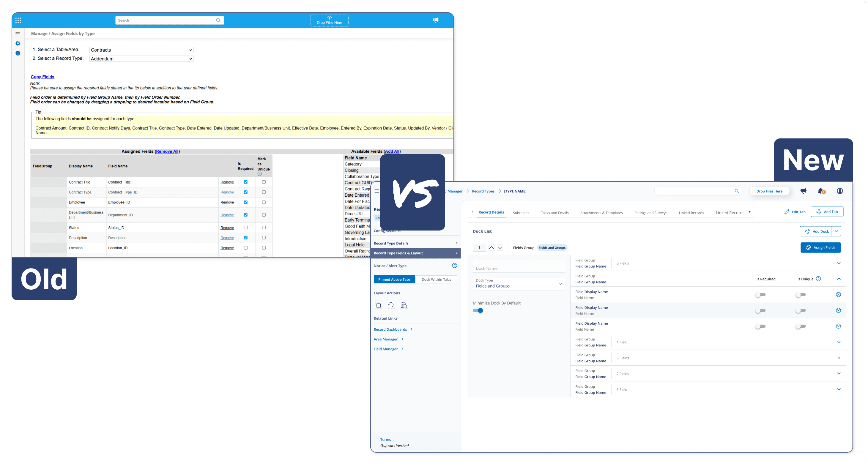Switch to the Subtables tab
The height and width of the screenshot is (464, 868).
[x=521, y=212]
